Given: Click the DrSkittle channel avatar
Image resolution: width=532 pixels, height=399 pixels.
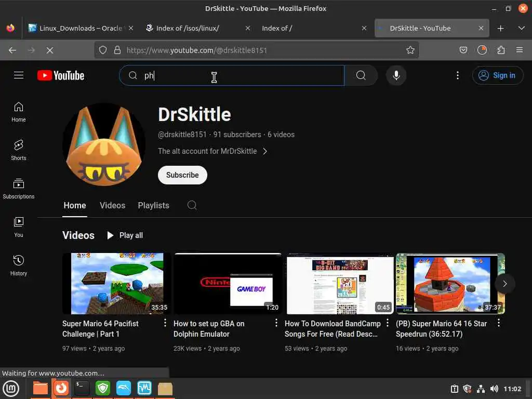Looking at the screenshot, I should point(104,144).
